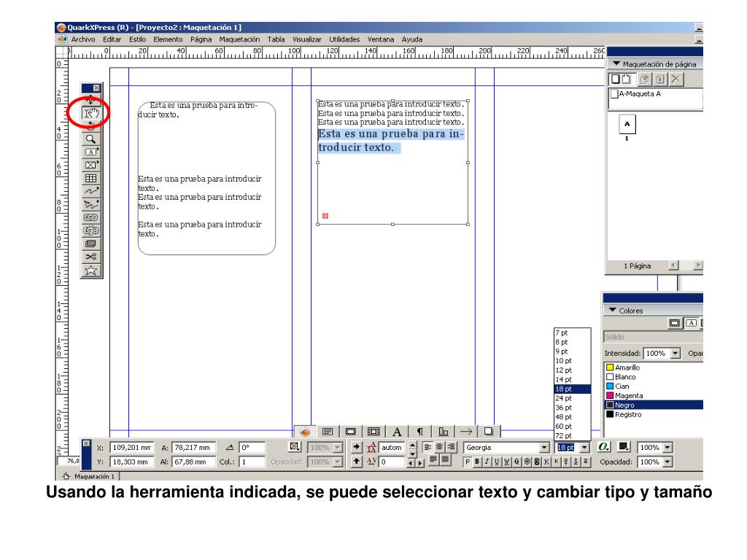Screen dimensions: 747x560
Task: Increase leading with the up stepper arrow
Action: click(413, 444)
